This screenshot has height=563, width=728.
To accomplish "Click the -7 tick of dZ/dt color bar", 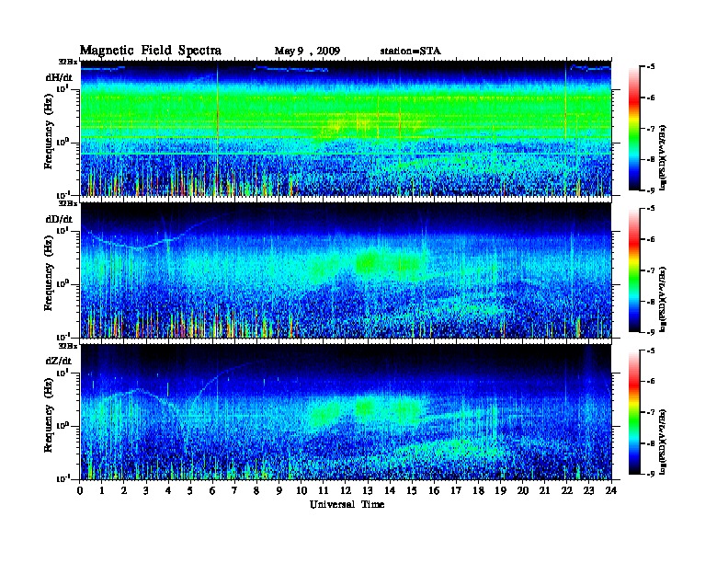I will point(651,412).
